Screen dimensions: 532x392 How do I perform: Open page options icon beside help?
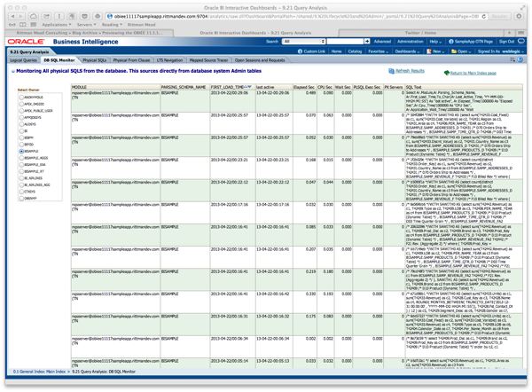pyautogui.click(x=512, y=59)
